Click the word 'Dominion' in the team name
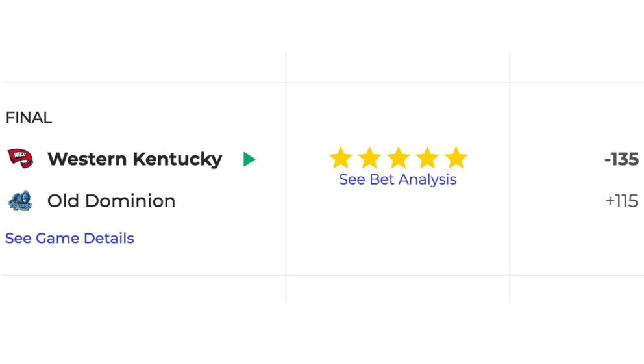The image size is (644, 364). coord(130,201)
